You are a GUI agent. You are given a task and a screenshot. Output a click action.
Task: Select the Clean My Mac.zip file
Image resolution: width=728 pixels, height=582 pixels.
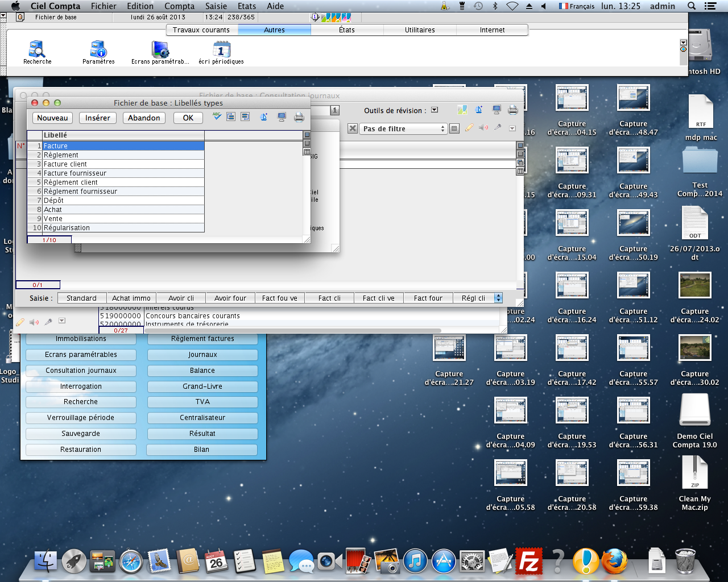click(x=694, y=483)
